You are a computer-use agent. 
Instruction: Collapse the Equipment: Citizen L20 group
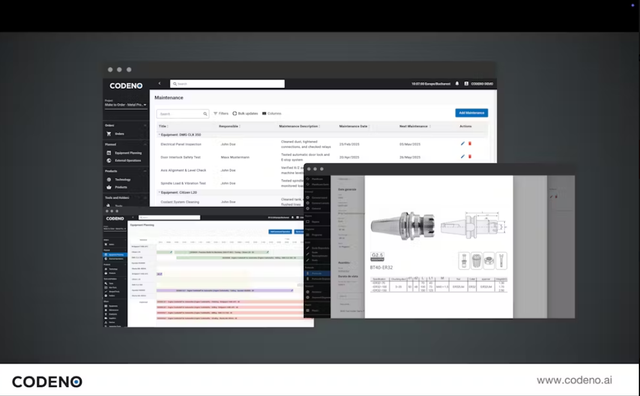point(159,192)
